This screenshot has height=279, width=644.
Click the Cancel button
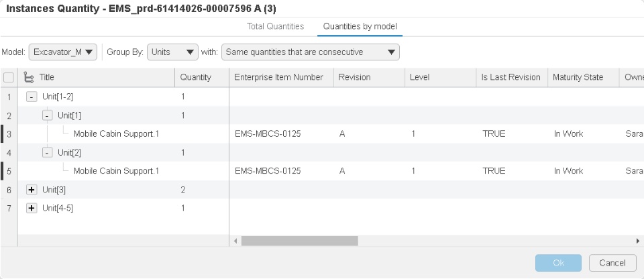612,263
